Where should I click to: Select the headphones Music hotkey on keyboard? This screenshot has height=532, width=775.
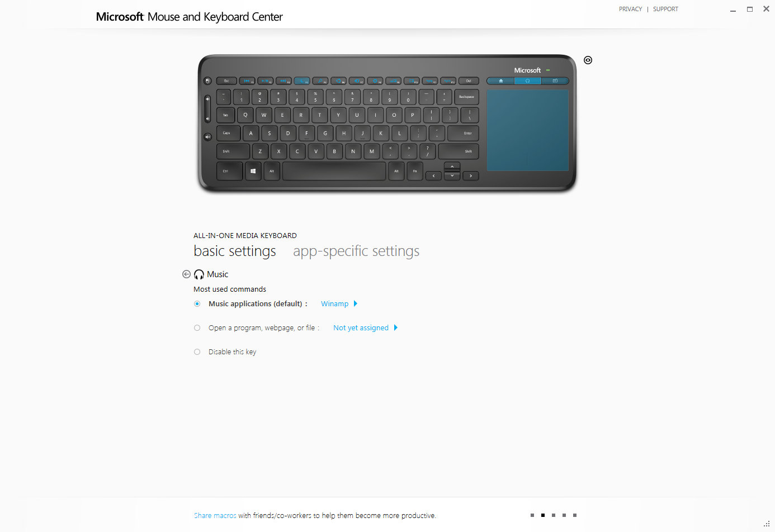[527, 81]
